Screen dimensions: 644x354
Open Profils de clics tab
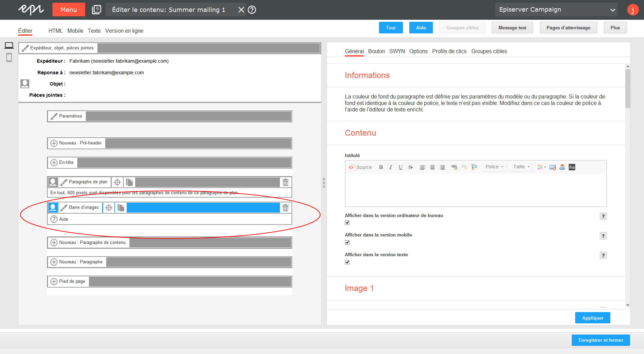pos(449,51)
